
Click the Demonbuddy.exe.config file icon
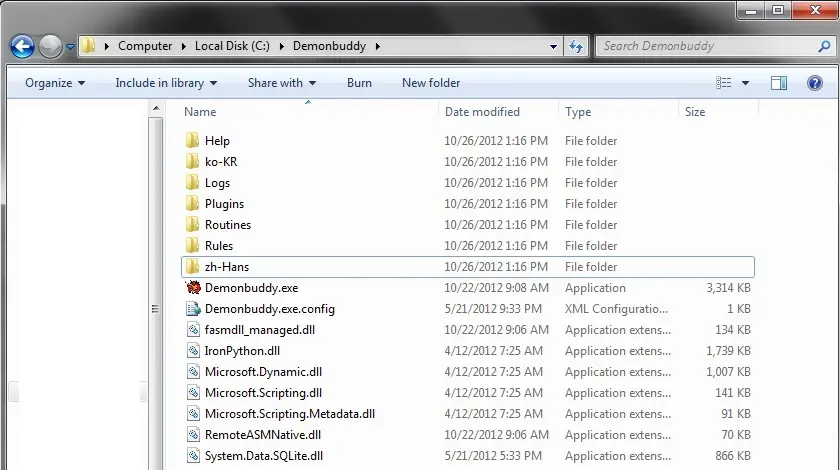193,308
